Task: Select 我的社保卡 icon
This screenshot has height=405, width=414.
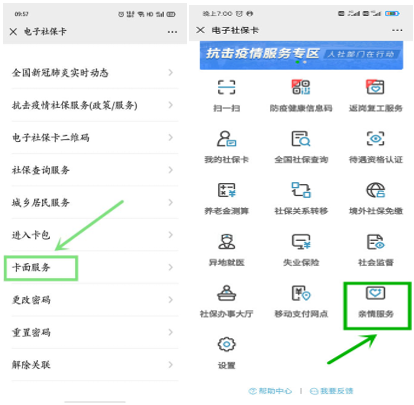Action: pyautogui.click(x=226, y=139)
